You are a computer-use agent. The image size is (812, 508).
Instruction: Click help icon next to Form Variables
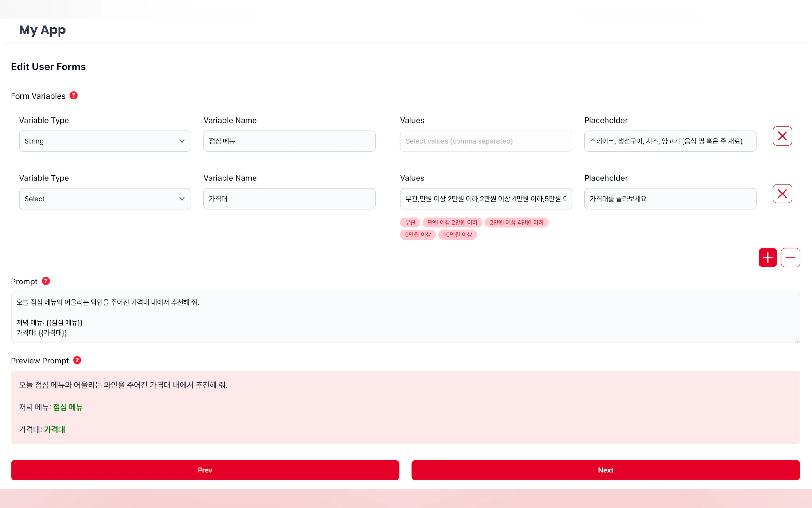[x=74, y=96]
